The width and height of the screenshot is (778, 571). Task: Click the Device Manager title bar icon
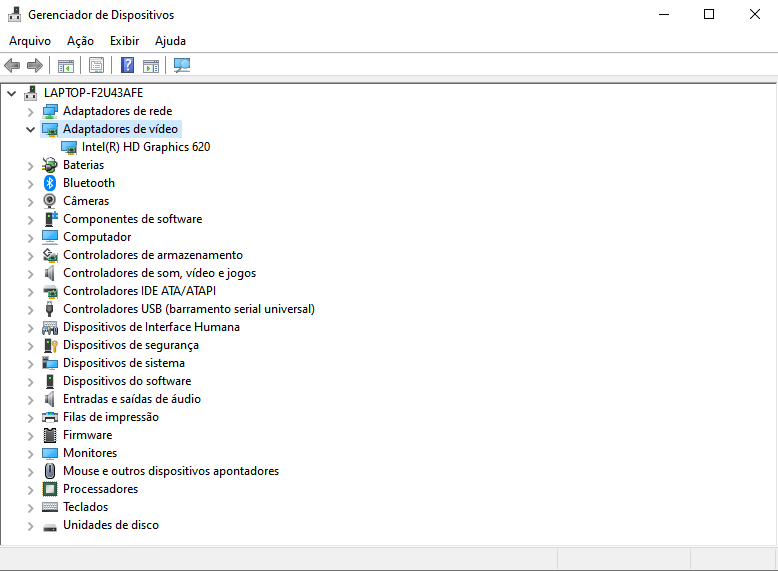[x=15, y=14]
